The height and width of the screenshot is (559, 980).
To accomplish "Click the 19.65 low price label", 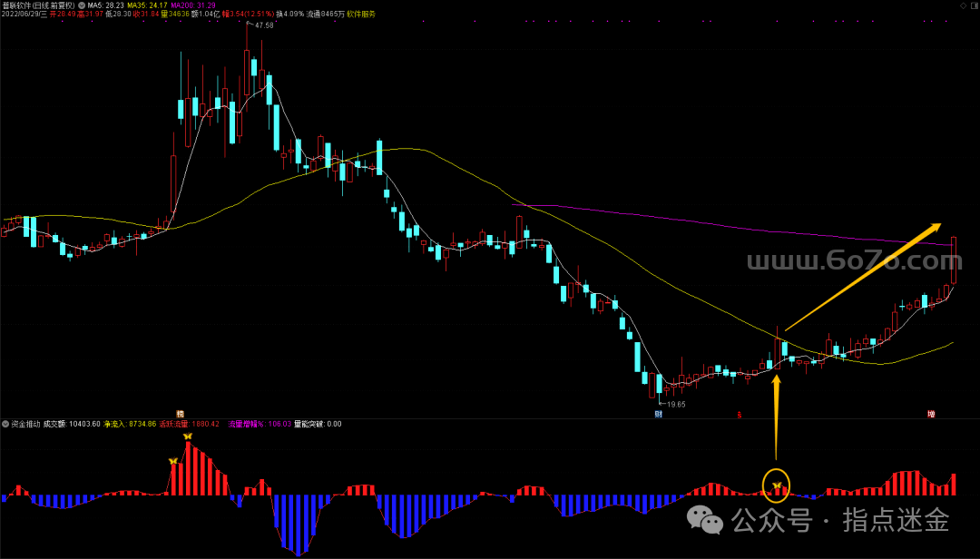I will 676,404.
